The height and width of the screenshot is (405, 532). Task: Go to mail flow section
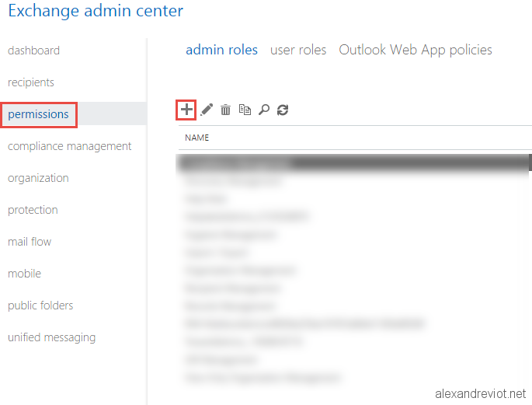click(30, 242)
